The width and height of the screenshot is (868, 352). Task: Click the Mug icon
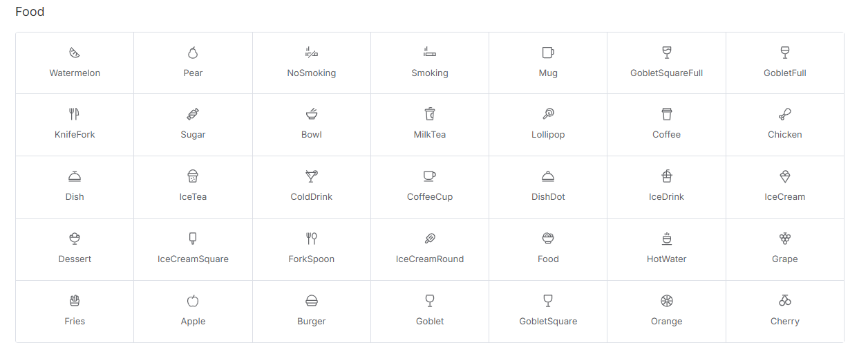click(548, 53)
